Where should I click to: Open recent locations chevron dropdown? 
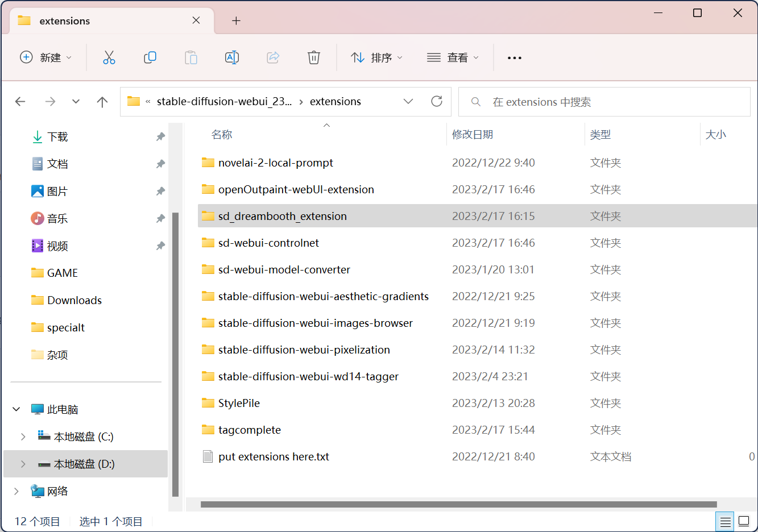(76, 102)
